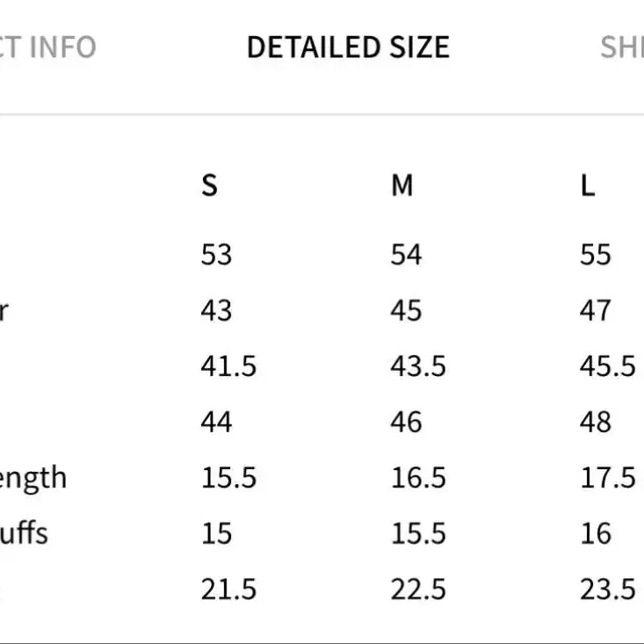Click the 16.5 value in the M column
This screenshot has height=644, width=644.
tap(418, 478)
